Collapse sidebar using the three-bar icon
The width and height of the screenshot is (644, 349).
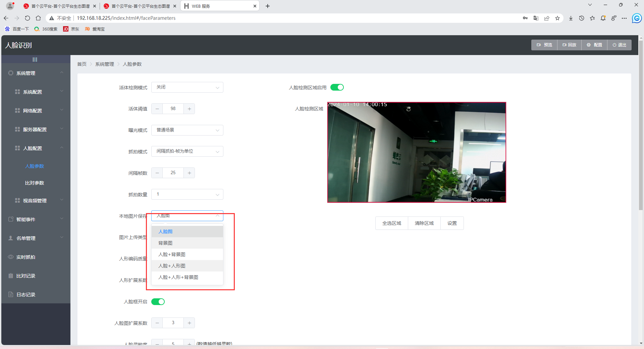click(x=35, y=59)
